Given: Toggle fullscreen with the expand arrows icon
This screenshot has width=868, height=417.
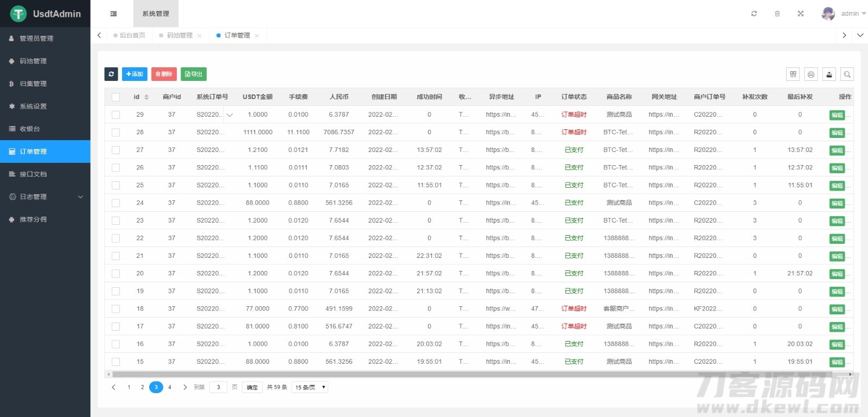Looking at the screenshot, I should click(x=800, y=14).
